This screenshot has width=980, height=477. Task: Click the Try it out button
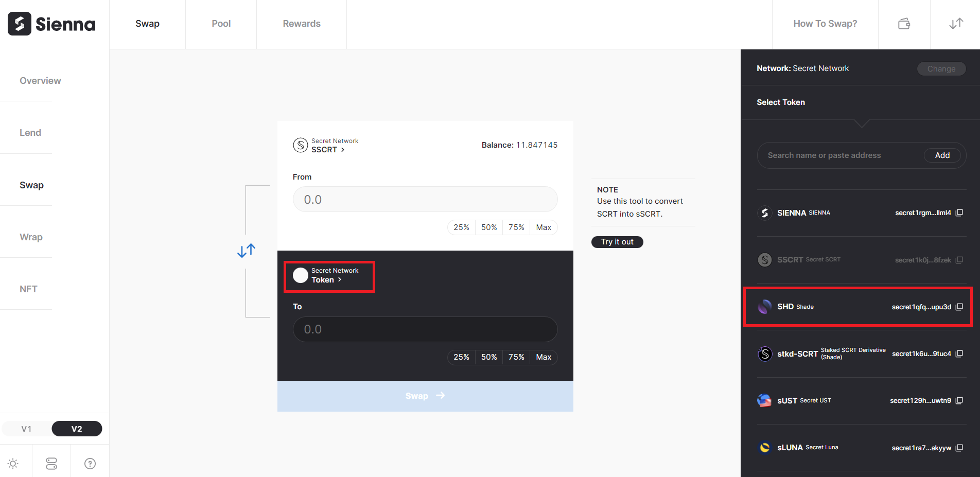pyautogui.click(x=617, y=242)
